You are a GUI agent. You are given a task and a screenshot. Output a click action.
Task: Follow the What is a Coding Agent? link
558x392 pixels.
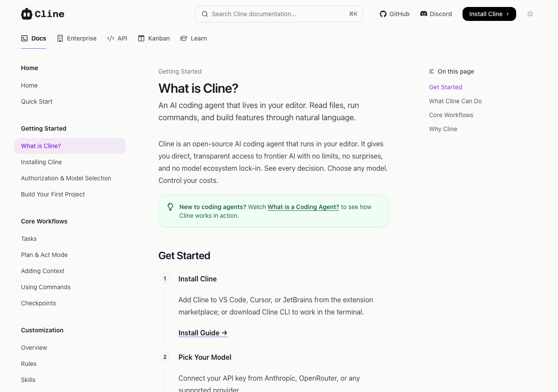[303, 207]
